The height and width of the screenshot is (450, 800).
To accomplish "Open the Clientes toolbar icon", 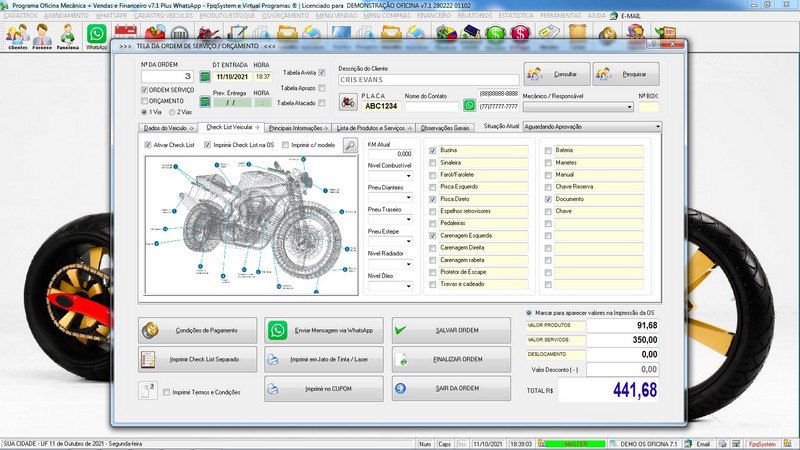I will (x=16, y=36).
